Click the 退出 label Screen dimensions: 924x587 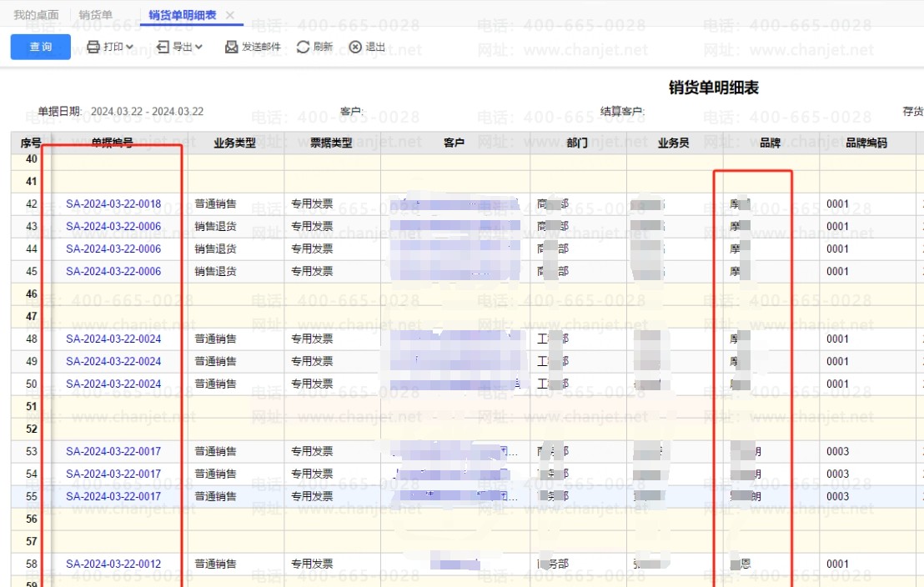[x=375, y=47]
